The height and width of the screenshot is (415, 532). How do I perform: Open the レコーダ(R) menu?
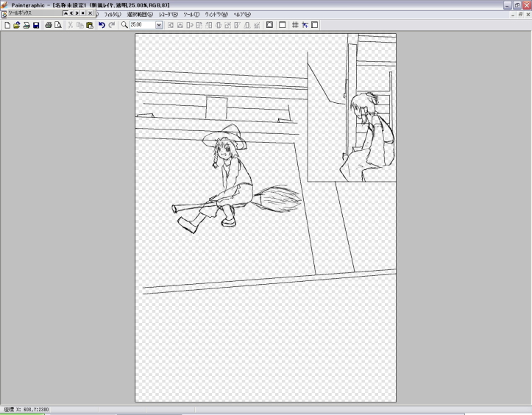(x=169, y=15)
